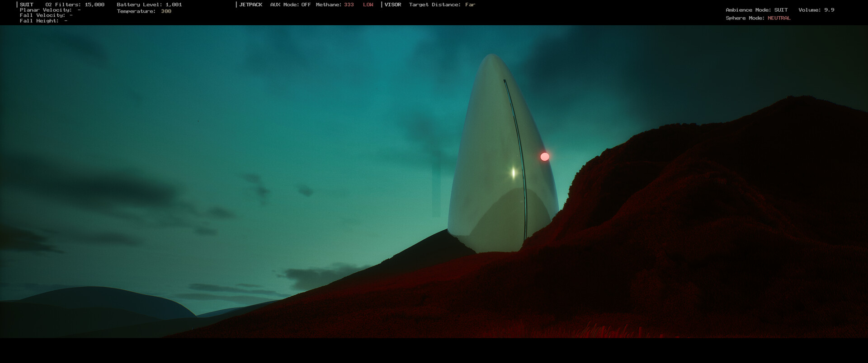Click the Methane 333 readout
Image resolution: width=868 pixels, height=363 pixels.
349,5
